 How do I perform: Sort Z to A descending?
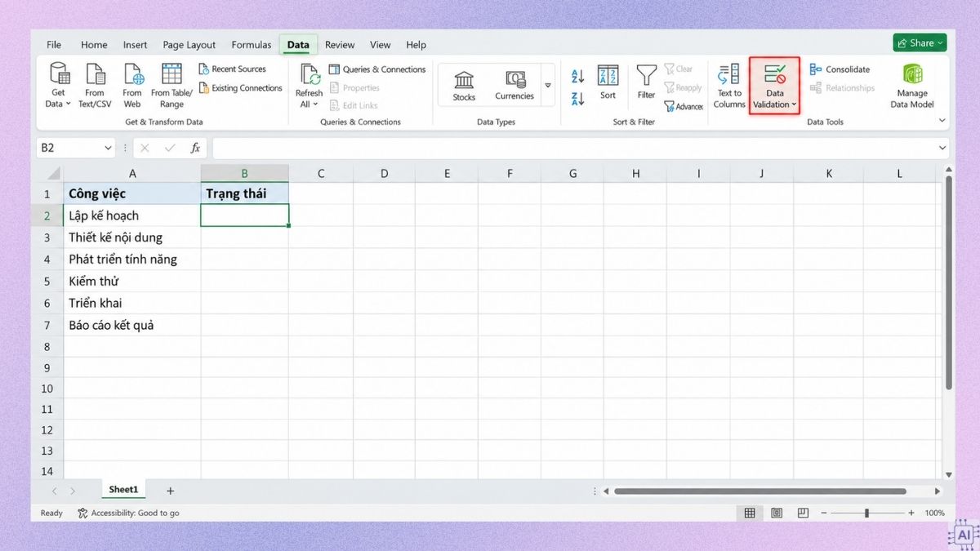(577, 99)
